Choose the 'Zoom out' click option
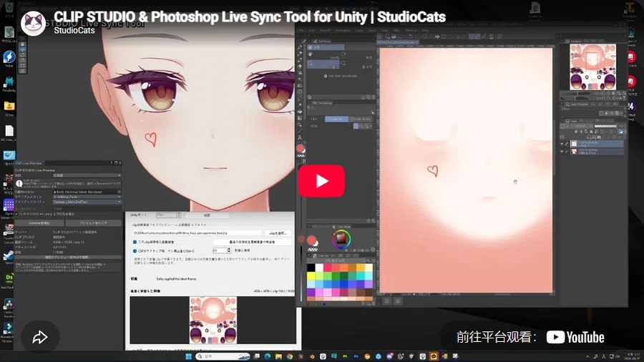Viewport: 644px width, 362px height. point(360,119)
